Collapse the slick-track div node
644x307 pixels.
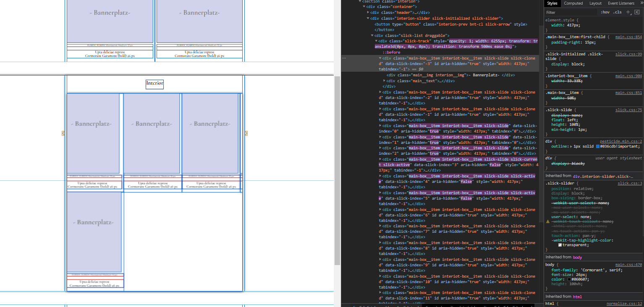click(376, 41)
